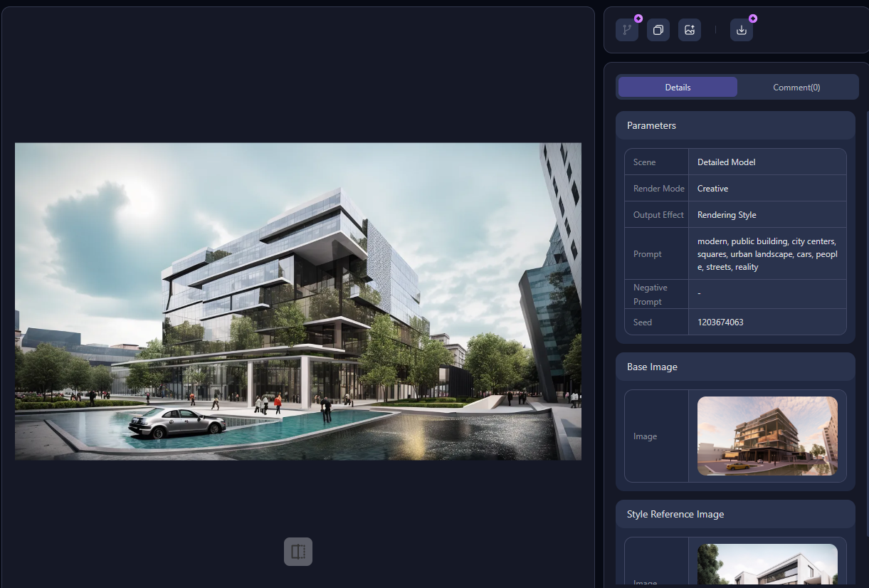
Task: Click the Output Effect value Rendering Style
Action: click(727, 215)
